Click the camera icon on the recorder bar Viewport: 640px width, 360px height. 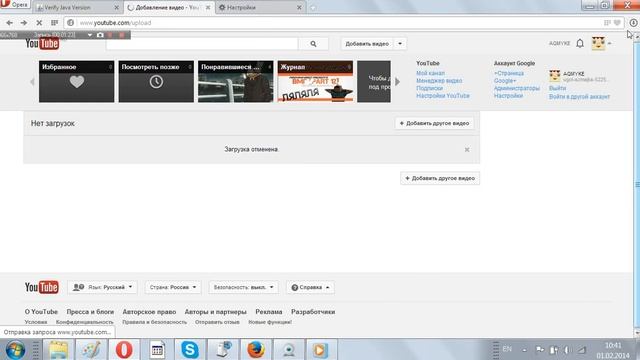(x=100, y=35)
